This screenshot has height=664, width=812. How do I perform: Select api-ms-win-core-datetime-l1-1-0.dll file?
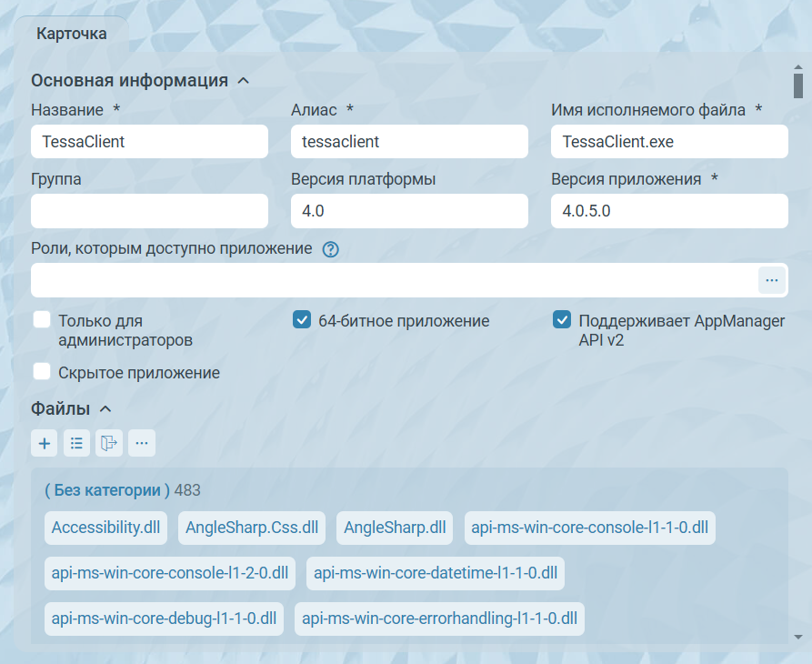point(435,573)
